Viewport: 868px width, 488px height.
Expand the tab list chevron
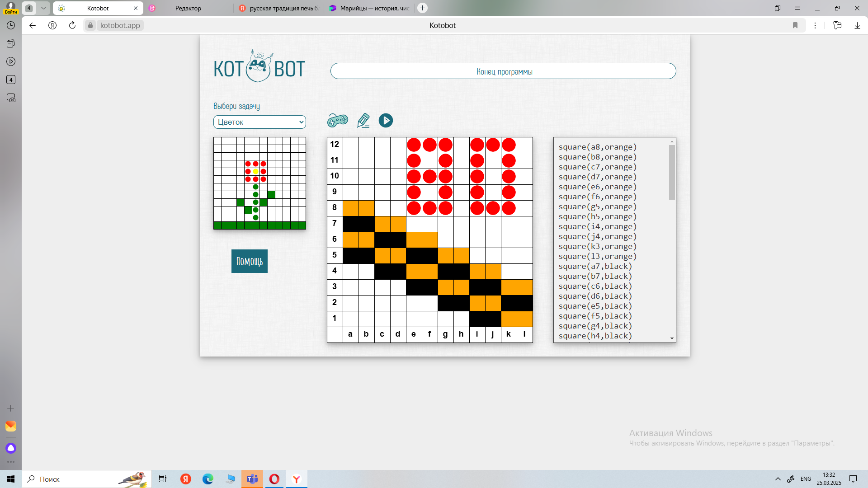43,8
